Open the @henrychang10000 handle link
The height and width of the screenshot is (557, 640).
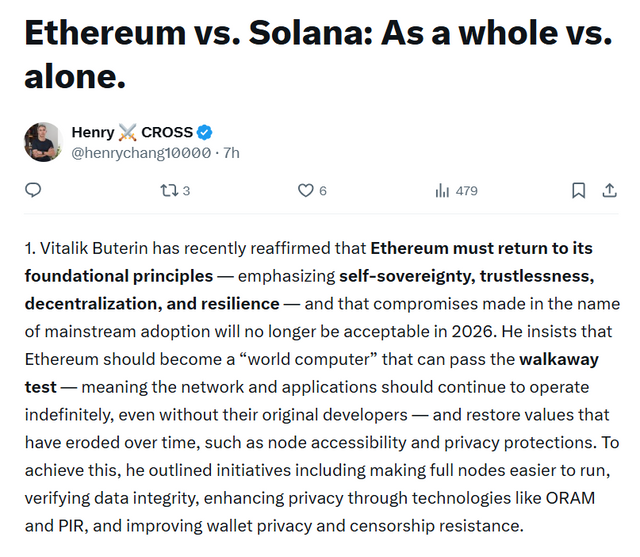click(x=140, y=153)
